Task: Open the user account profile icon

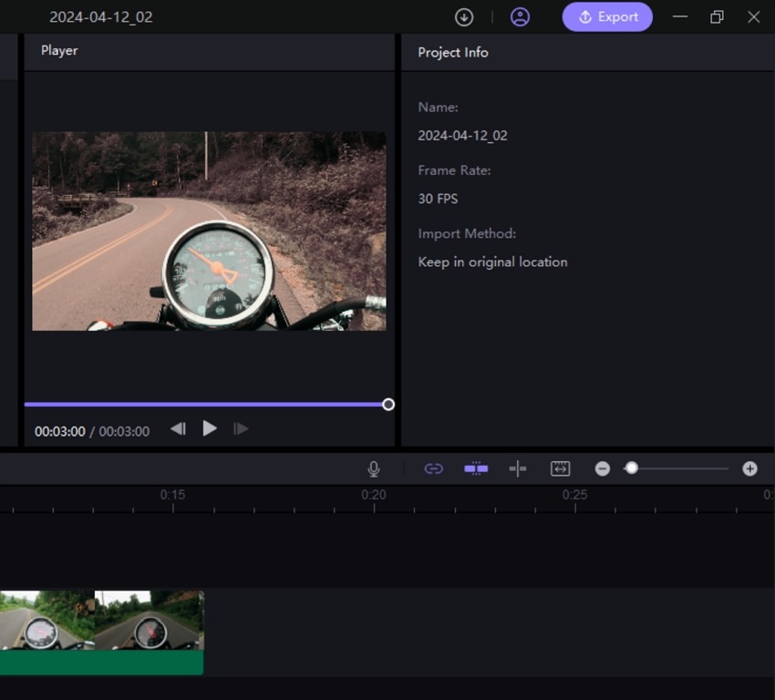Action: [520, 17]
